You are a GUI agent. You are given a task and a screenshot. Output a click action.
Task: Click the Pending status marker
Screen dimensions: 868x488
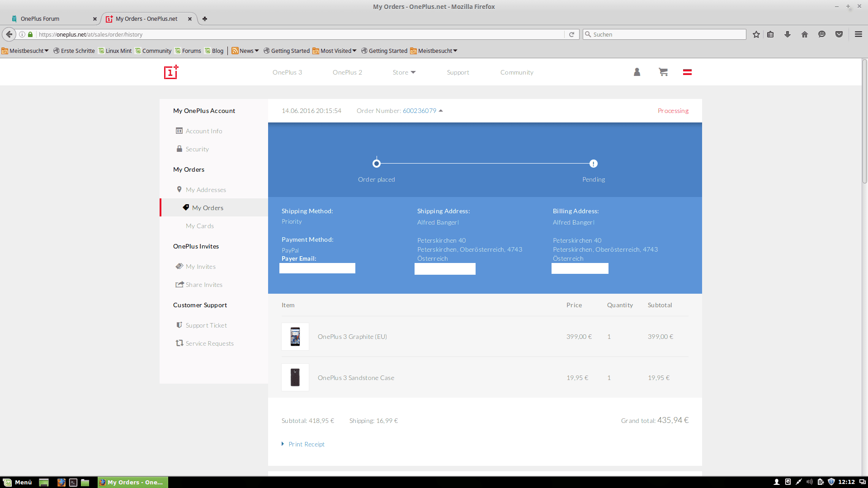pos(594,164)
